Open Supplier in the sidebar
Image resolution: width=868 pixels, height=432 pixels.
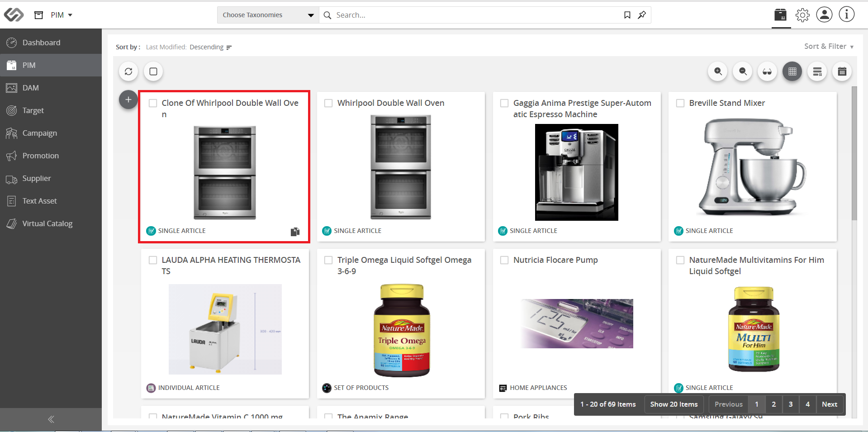tap(51, 178)
